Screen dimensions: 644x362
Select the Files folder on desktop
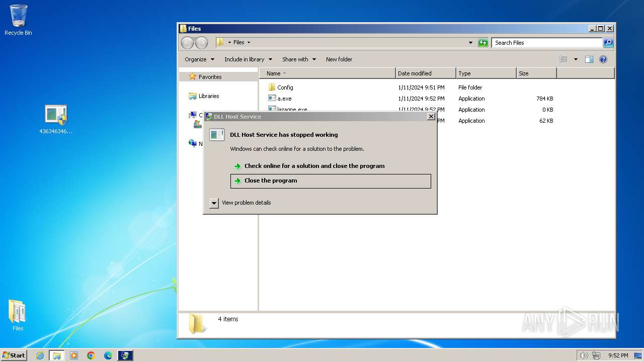coord(18,315)
